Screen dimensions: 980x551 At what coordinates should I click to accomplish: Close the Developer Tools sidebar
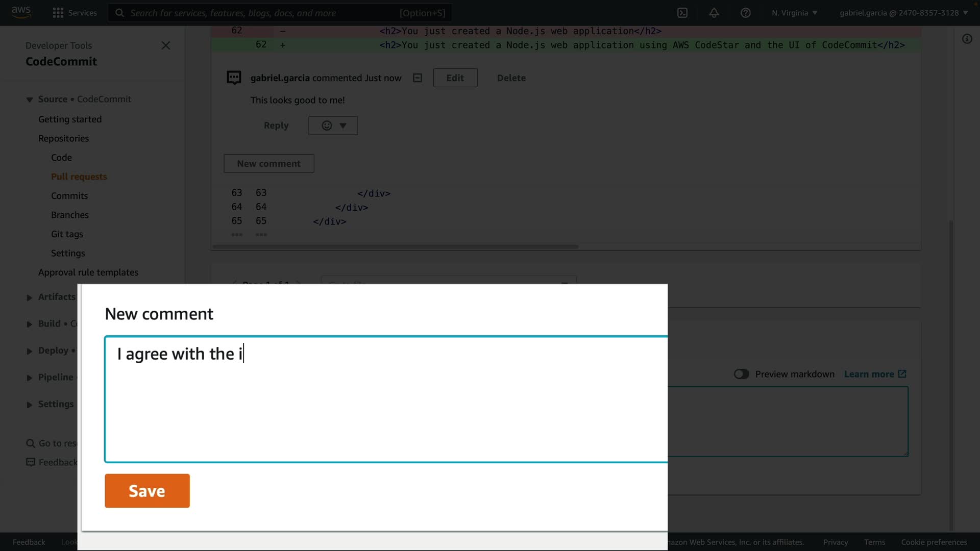tap(166, 45)
